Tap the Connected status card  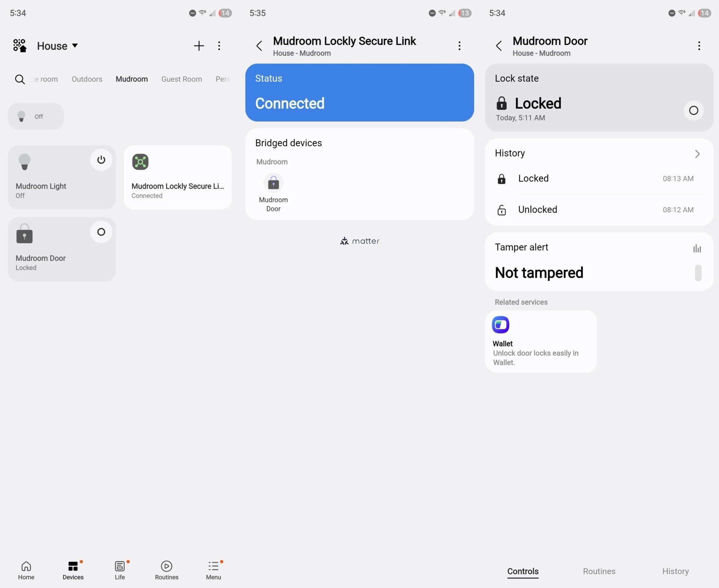[359, 92]
